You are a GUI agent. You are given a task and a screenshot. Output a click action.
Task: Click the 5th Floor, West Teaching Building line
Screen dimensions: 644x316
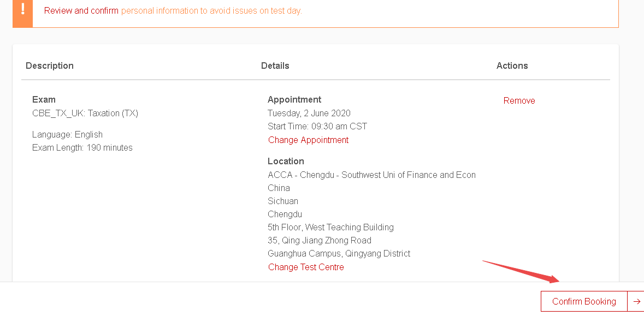tap(330, 227)
